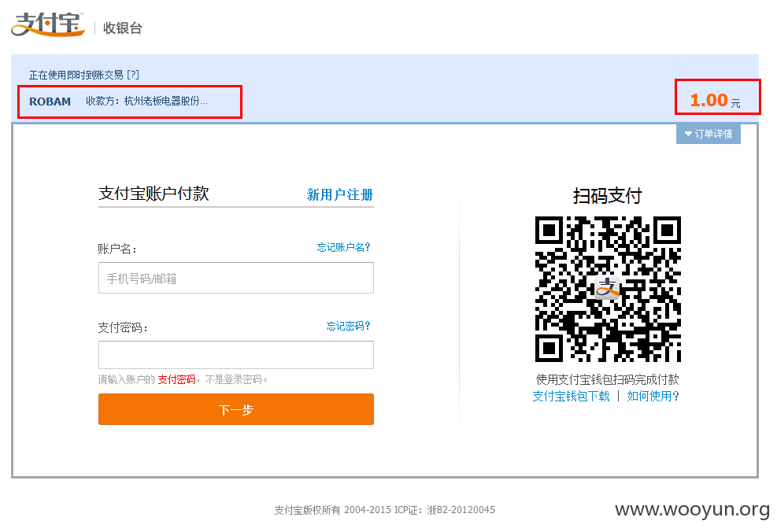Click the red 支付密码 hint text
Viewport: 777px width, 532px height.
click(176, 379)
